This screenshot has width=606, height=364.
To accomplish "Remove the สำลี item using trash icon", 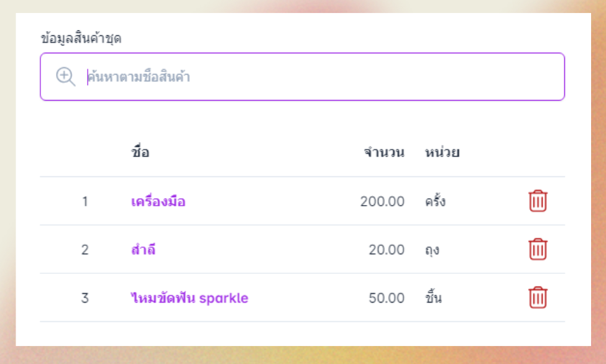I will click(538, 250).
